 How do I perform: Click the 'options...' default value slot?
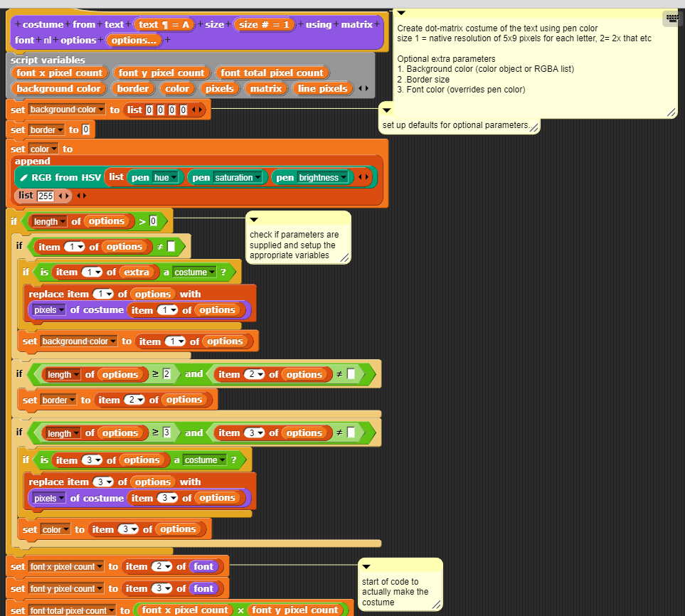click(135, 41)
